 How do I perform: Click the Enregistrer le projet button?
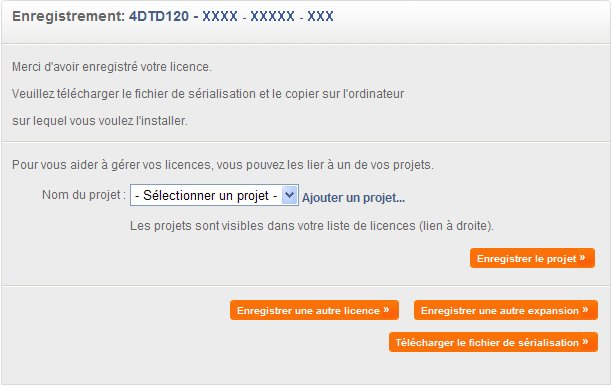click(532, 258)
